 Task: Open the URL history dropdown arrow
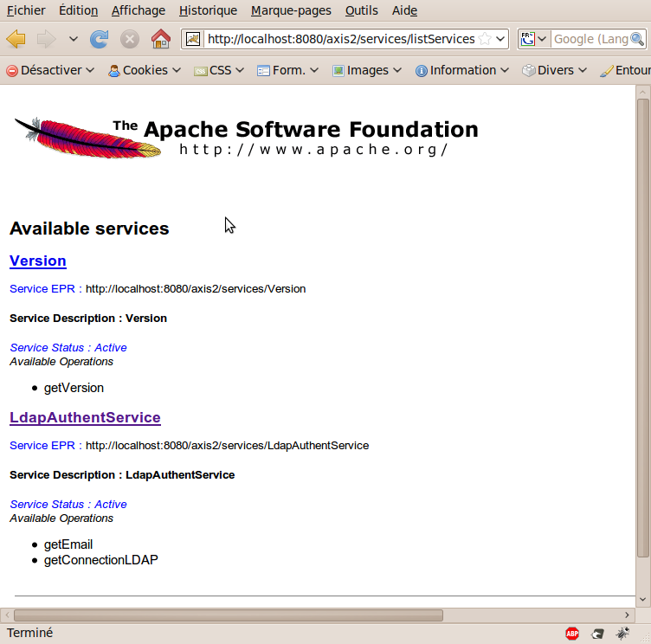[x=500, y=39]
